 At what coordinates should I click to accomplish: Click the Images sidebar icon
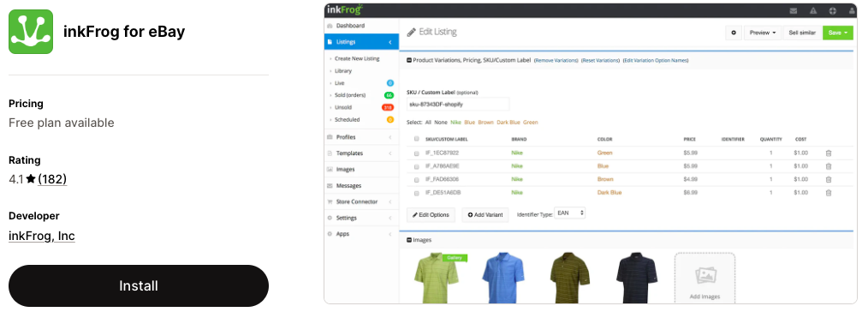pos(330,169)
